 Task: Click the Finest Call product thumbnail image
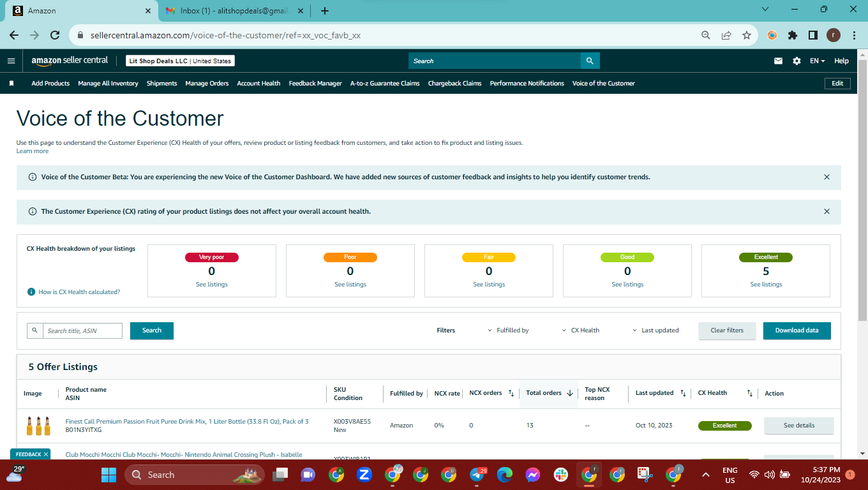coord(38,426)
